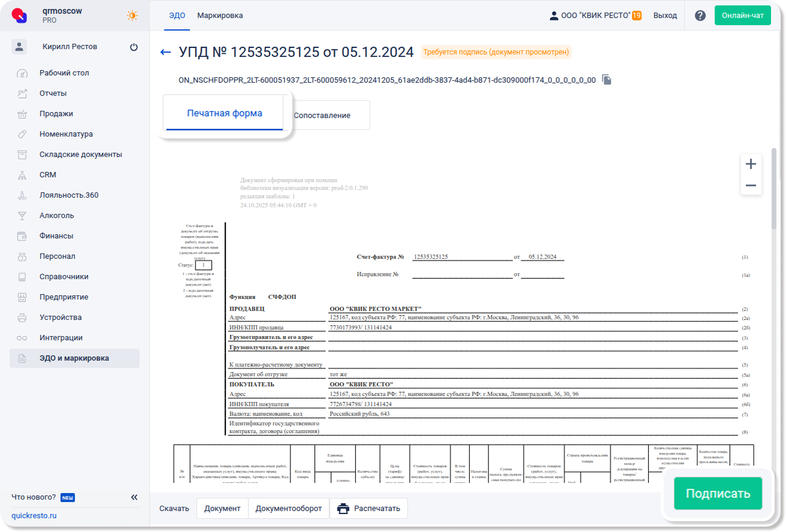
Task: Print the document with Распечатать
Action: pos(368,509)
